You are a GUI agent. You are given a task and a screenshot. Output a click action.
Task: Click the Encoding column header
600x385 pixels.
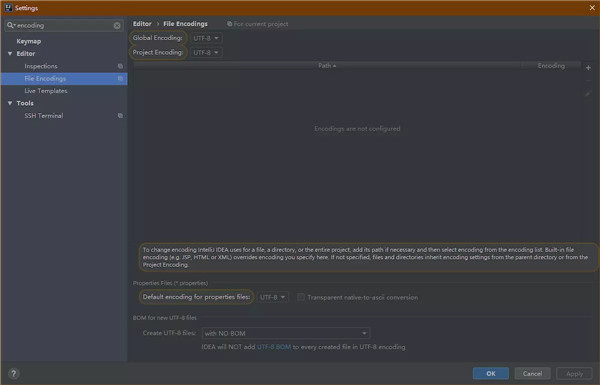(x=551, y=66)
